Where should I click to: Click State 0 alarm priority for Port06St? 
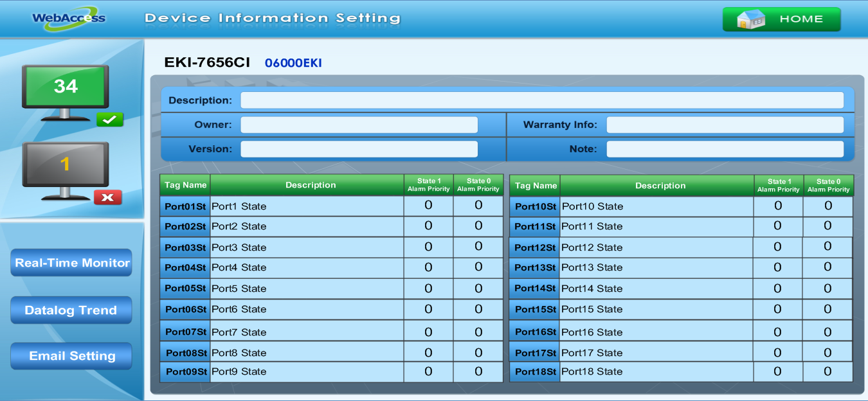point(478,309)
